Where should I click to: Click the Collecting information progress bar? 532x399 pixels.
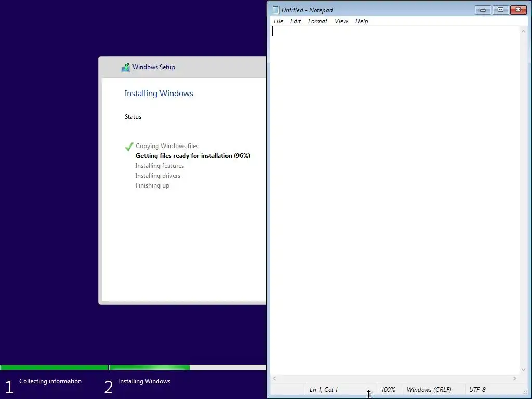tap(54, 367)
